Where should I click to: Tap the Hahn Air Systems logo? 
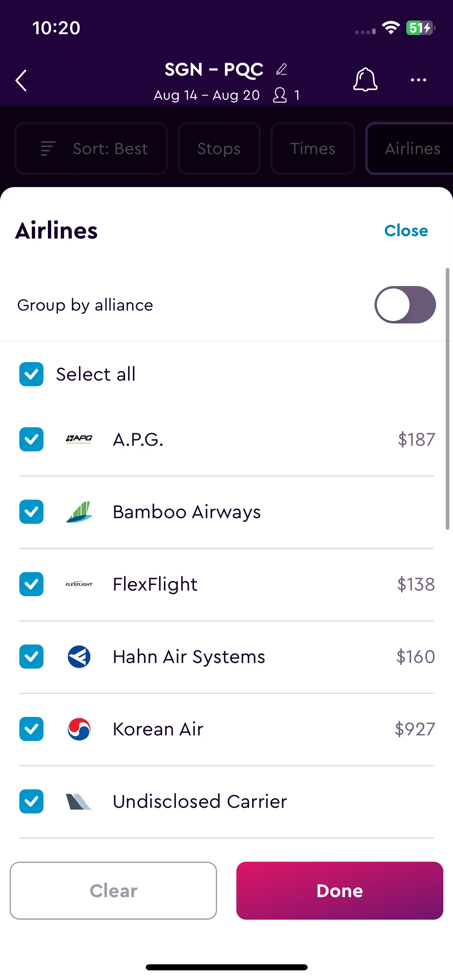tap(79, 657)
